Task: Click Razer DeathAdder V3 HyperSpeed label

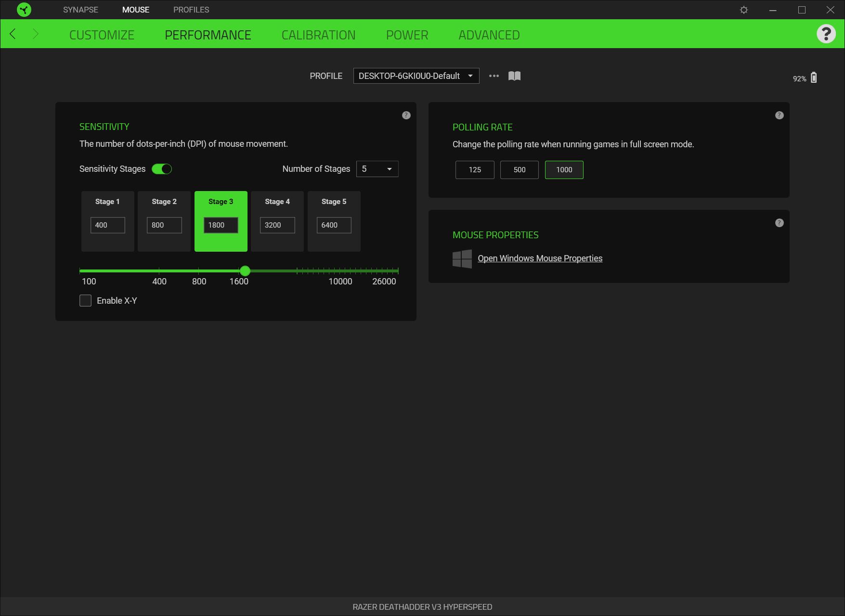Action: [x=422, y=607]
